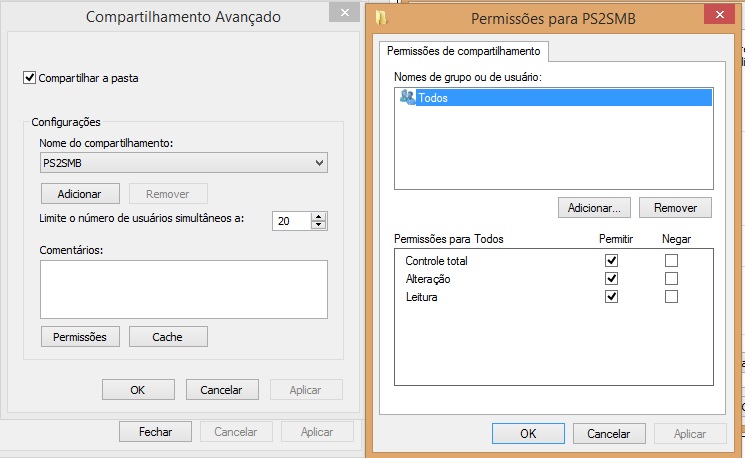This screenshot has height=458, width=745.
Task: Select the Todos group users icon
Action: tap(407, 97)
